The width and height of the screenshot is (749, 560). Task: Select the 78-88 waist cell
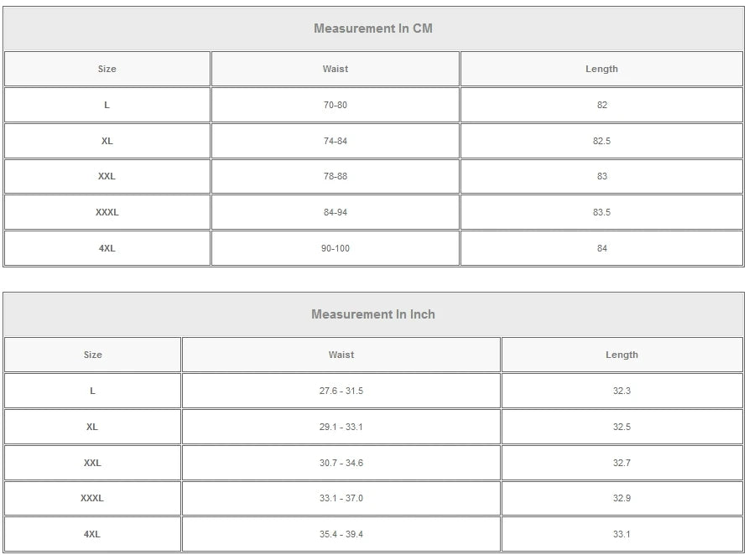pos(335,176)
